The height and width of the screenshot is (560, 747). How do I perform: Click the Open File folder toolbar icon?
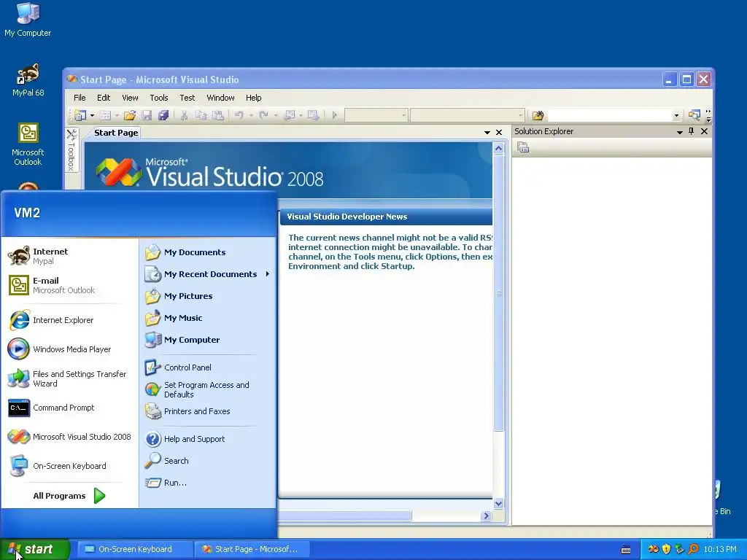(x=130, y=115)
